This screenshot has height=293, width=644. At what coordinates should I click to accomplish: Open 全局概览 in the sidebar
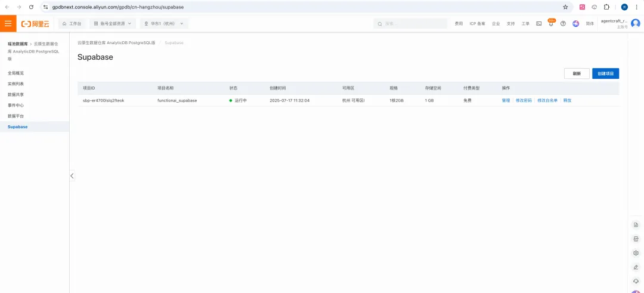click(x=16, y=73)
